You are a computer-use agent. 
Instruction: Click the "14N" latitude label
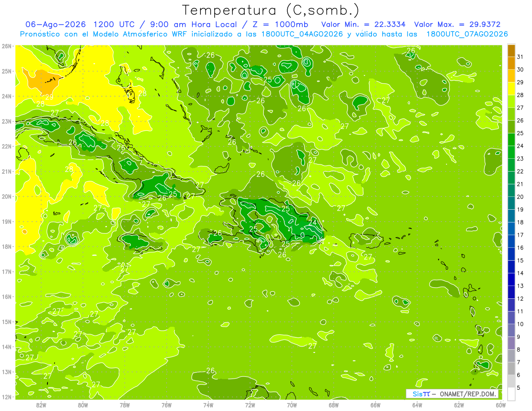(x=7, y=347)
